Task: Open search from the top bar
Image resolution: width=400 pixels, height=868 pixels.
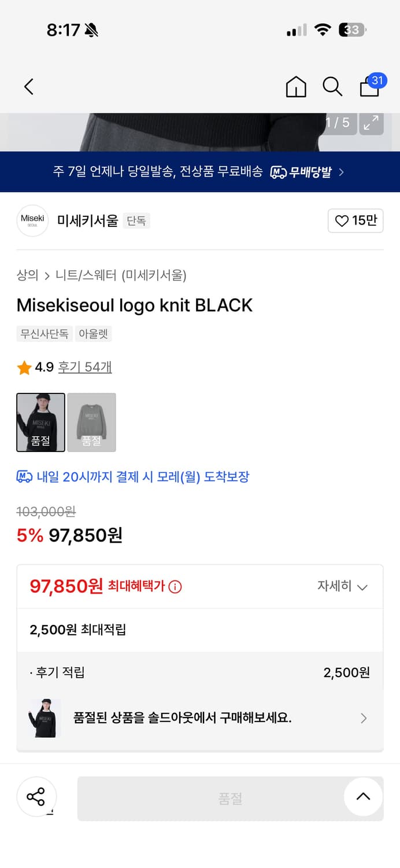Action: pyautogui.click(x=332, y=86)
